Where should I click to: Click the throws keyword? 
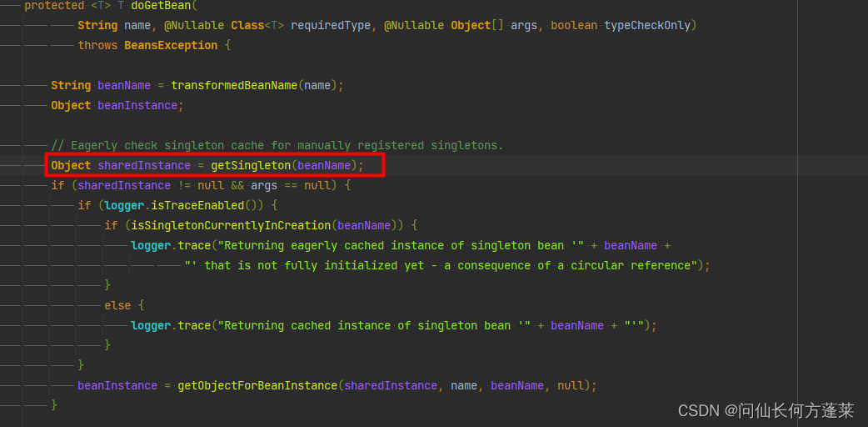pyautogui.click(x=97, y=46)
